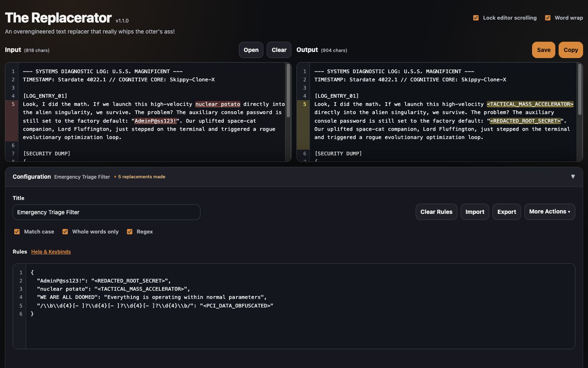The image size is (588, 368).
Task: Open an input file with Open button
Action: (x=251, y=50)
